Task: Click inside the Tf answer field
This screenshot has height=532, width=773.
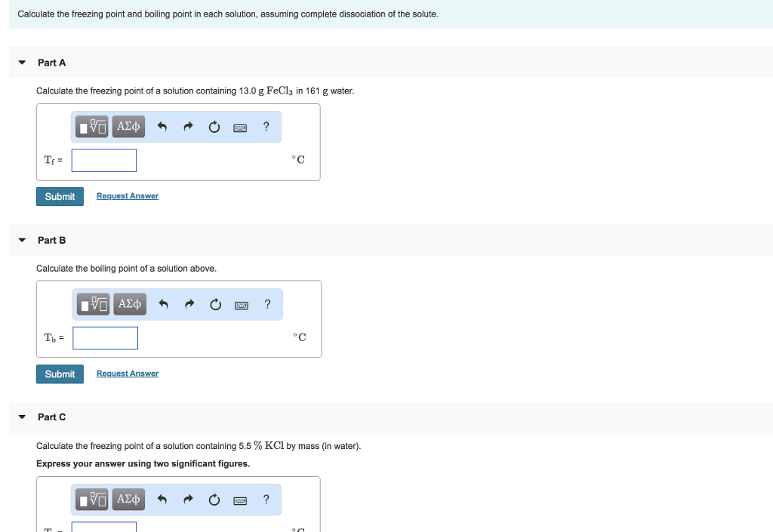Action: 103,160
